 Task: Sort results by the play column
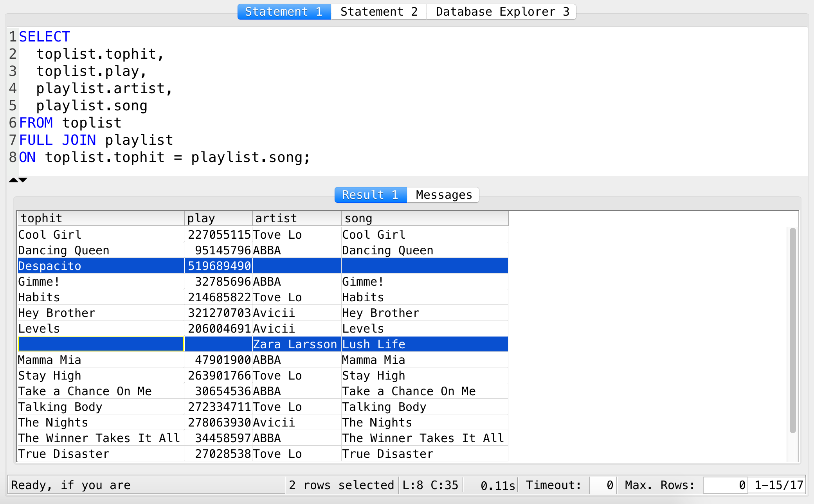point(218,218)
